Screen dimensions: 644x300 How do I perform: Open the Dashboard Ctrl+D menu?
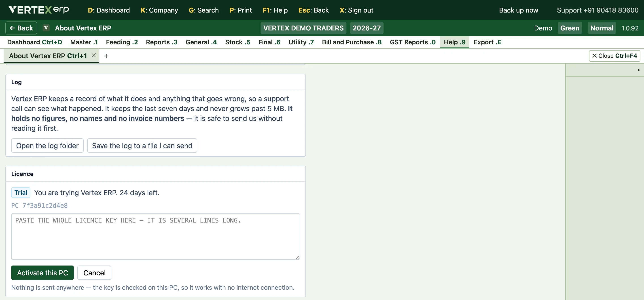[34, 42]
